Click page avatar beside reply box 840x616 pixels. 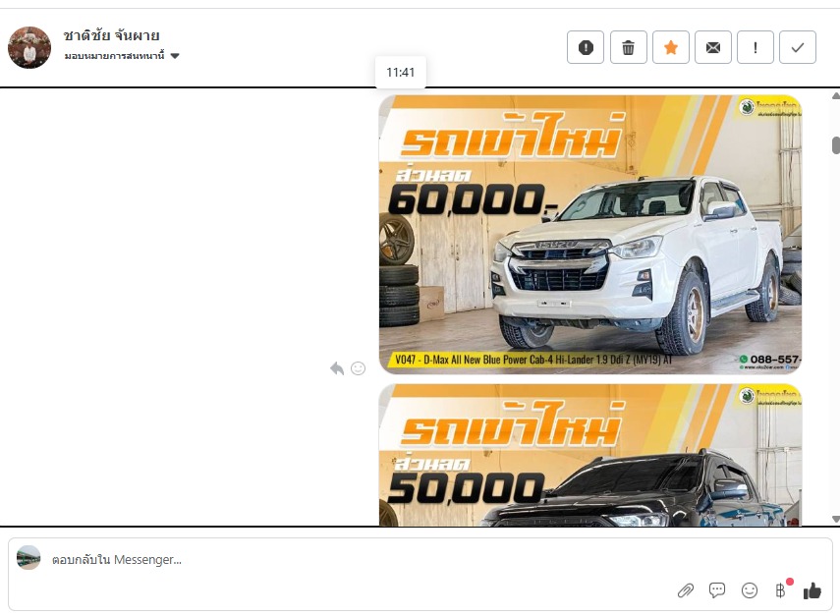28,558
